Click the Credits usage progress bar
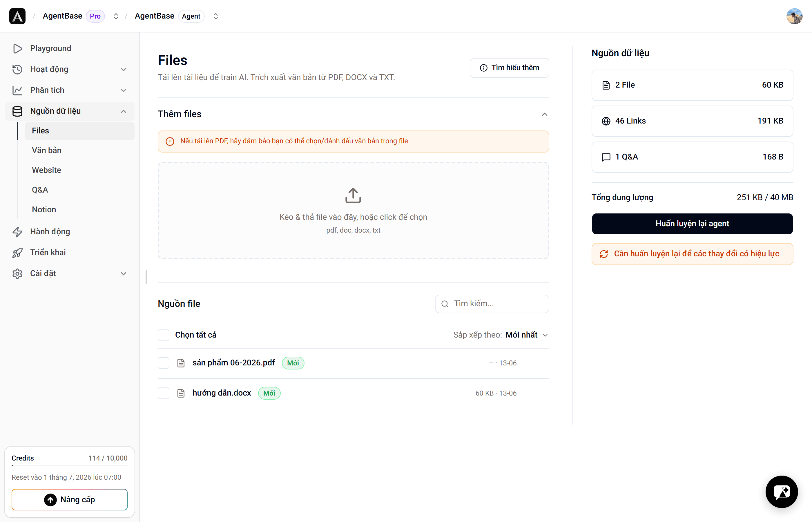 pyautogui.click(x=70, y=466)
